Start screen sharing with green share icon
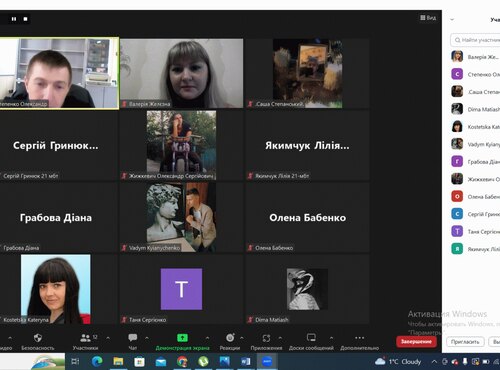 182,338
